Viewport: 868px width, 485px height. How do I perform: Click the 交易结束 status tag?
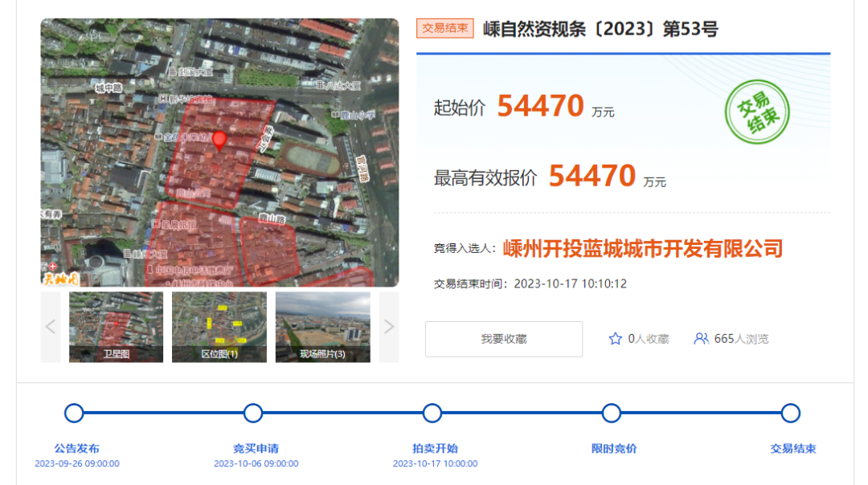click(x=445, y=28)
